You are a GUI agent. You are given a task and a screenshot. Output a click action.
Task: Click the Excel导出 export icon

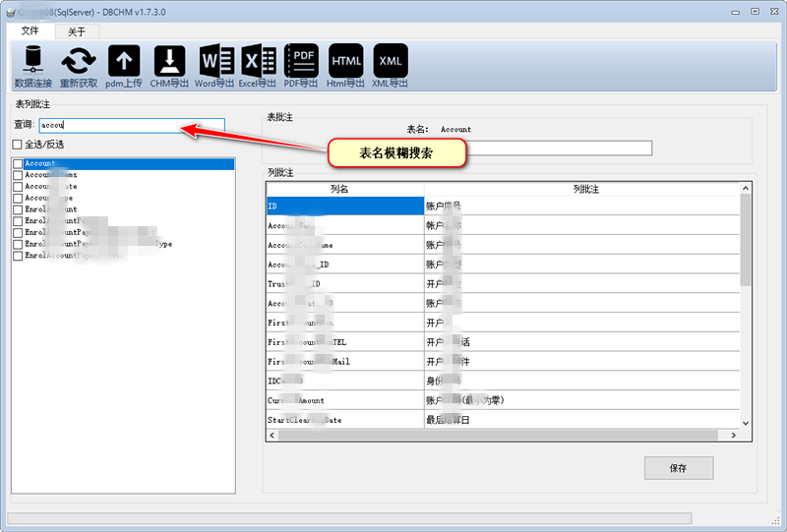pyautogui.click(x=259, y=62)
